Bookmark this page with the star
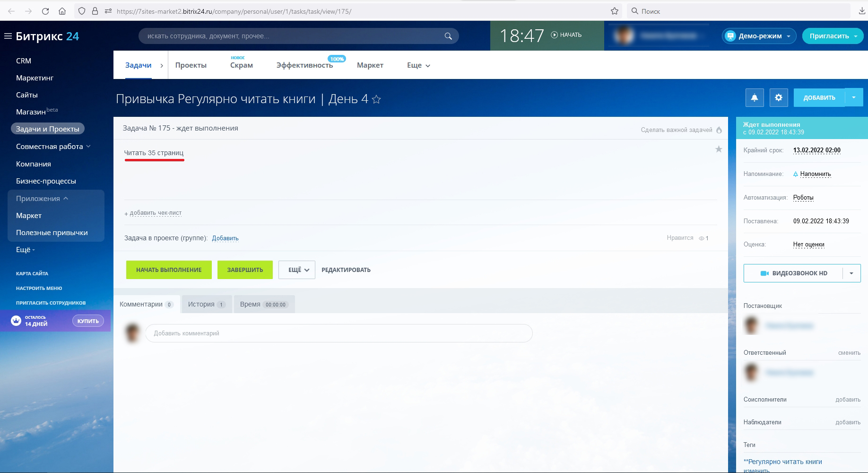This screenshot has height=473, width=868. coord(615,11)
